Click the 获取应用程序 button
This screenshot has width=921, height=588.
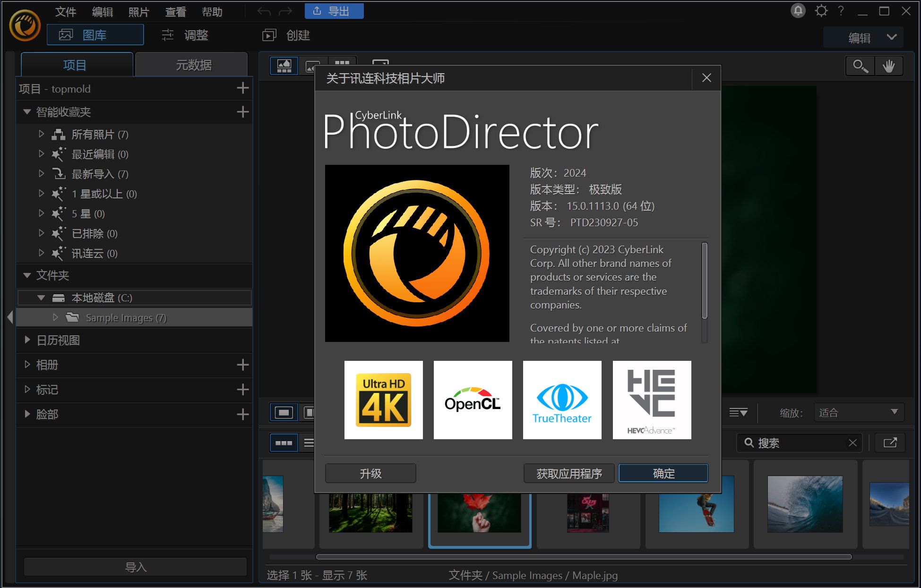click(x=569, y=473)
